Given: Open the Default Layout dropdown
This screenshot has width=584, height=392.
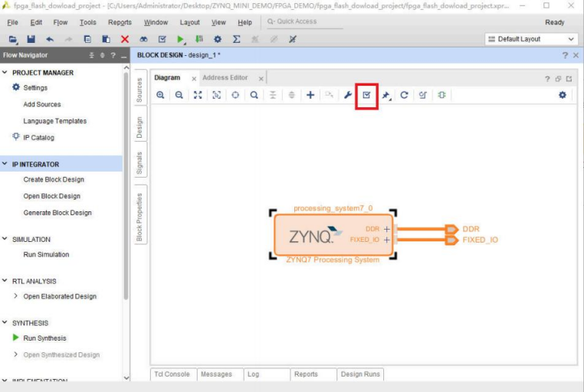Looking at the screenshot, I should (x=532, y=39).
